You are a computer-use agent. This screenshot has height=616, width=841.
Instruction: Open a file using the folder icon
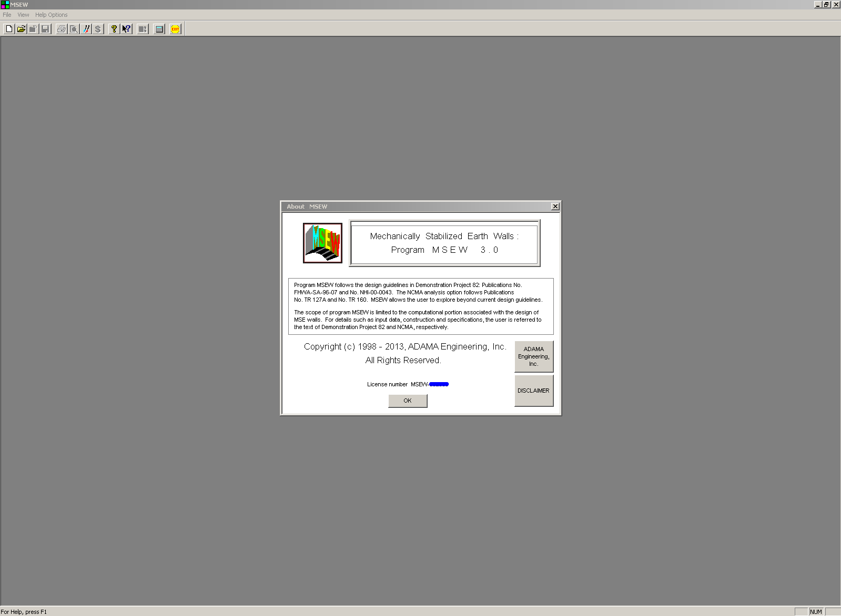coord(21,29)
